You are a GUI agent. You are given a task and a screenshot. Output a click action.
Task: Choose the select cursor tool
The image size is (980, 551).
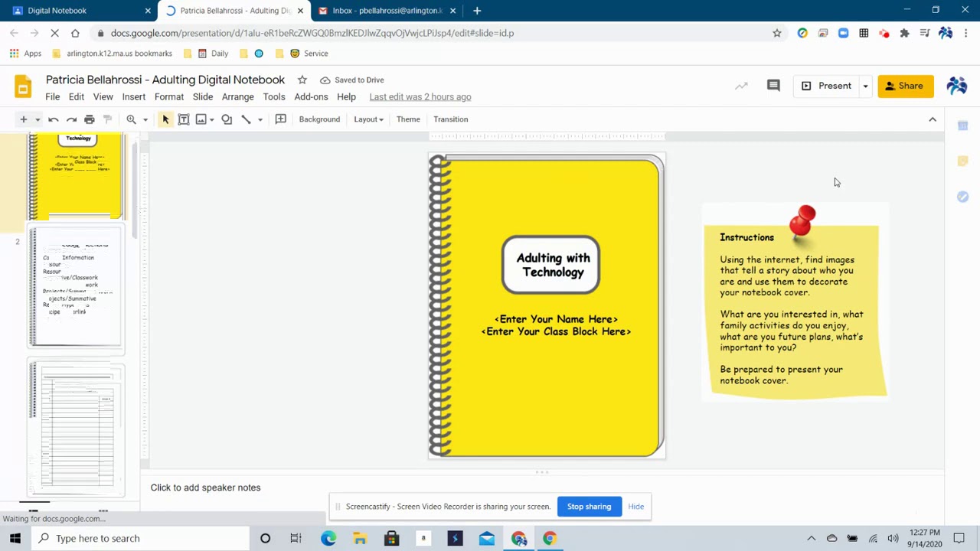tap(165, 119)
